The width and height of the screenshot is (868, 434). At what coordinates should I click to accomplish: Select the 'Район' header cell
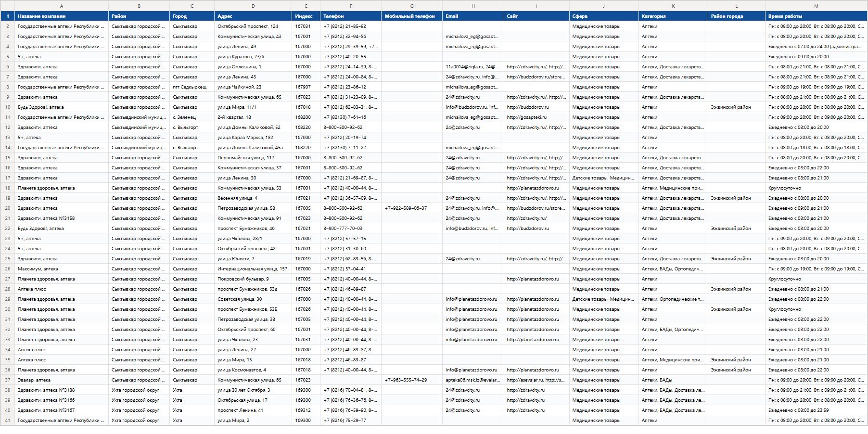(x=139, y=16)
